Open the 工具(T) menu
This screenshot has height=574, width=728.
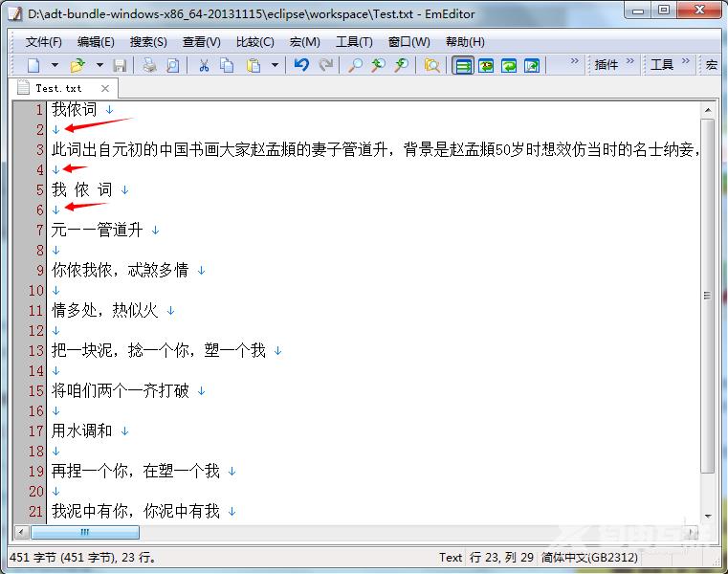coord(354,42)
